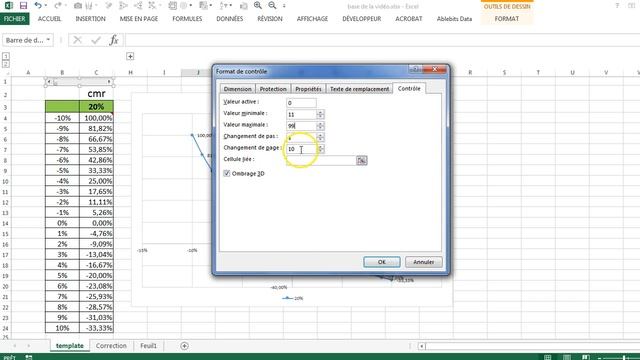This screenshot has width=640, height=360.
Task: Open the FORMAT drawing tools tab
Action: 507,19
